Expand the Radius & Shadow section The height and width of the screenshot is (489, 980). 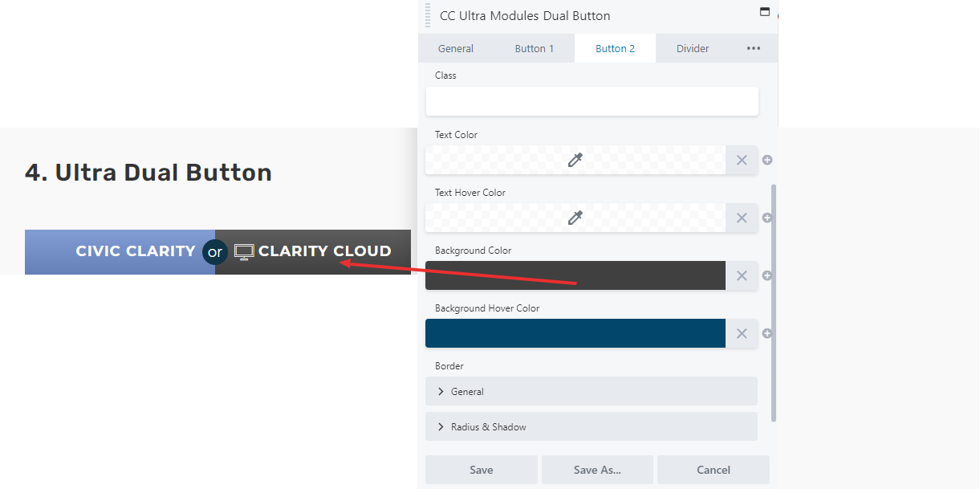pos(592,426)
